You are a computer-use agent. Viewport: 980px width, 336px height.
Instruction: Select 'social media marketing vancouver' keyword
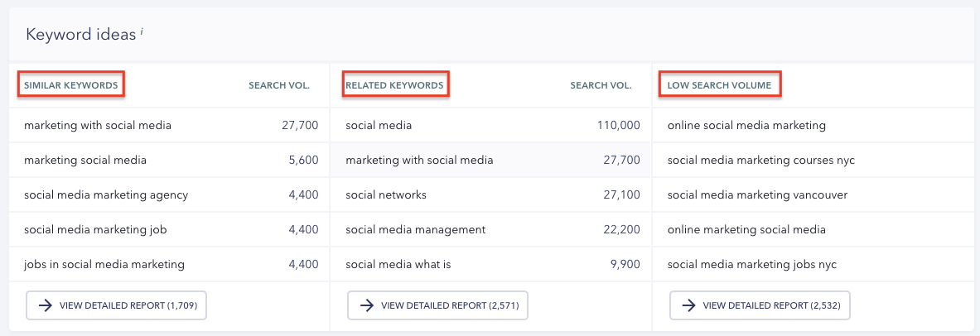[x=757, y=195]
